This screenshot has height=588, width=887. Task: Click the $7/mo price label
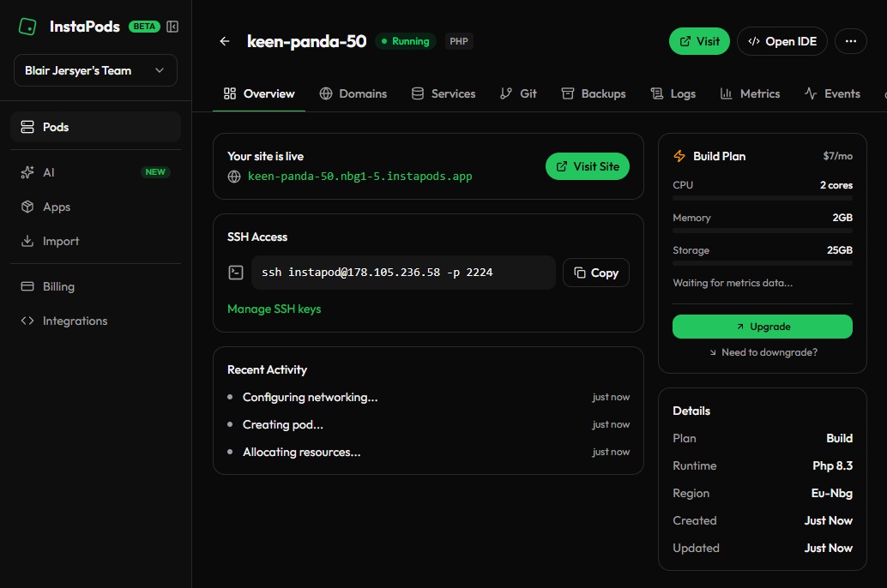[x=838, y=156]
